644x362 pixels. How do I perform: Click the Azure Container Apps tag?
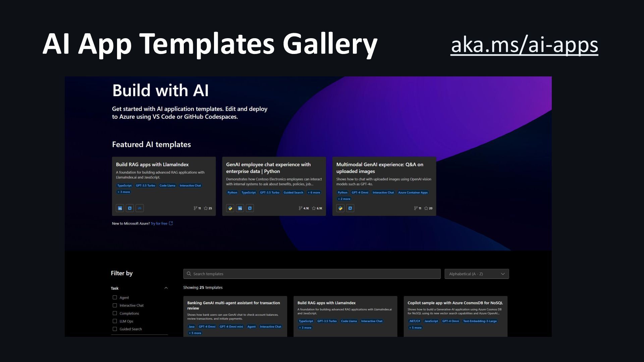coord(413,192)
